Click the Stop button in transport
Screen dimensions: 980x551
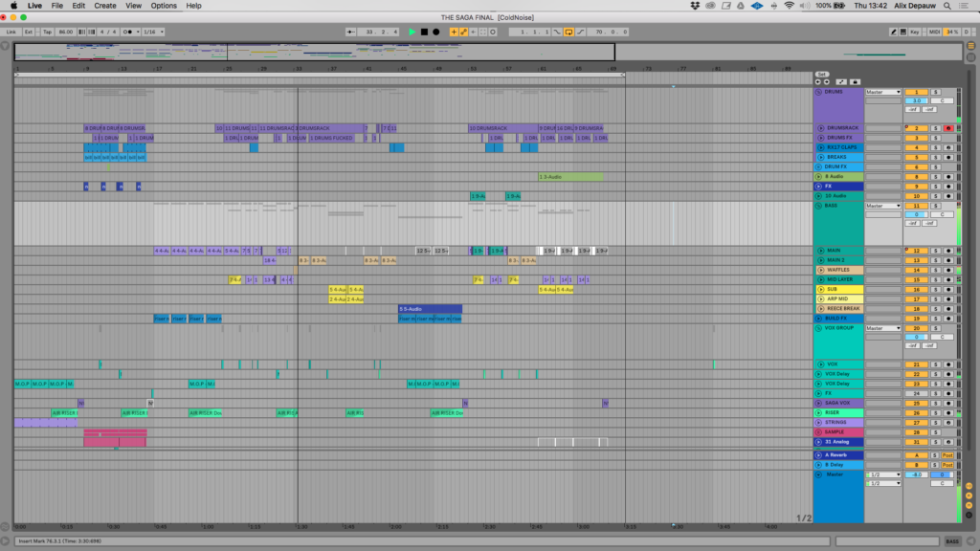(424, 32)
